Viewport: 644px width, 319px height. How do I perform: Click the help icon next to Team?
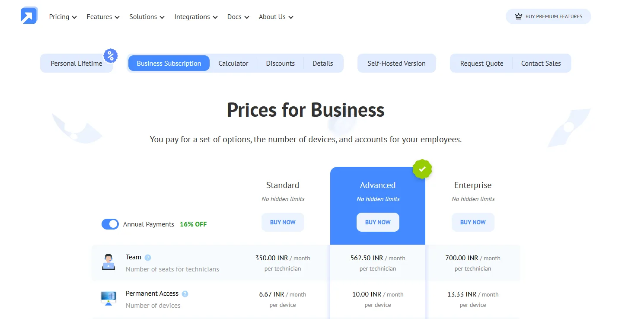tap(148, 258)
